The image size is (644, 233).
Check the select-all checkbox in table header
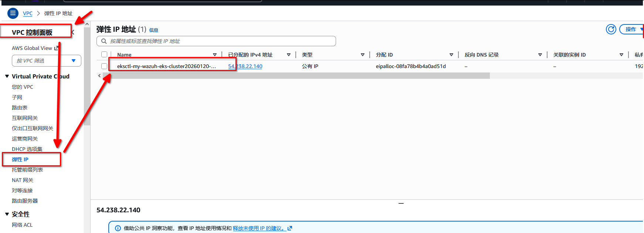[x=104, y=55]
